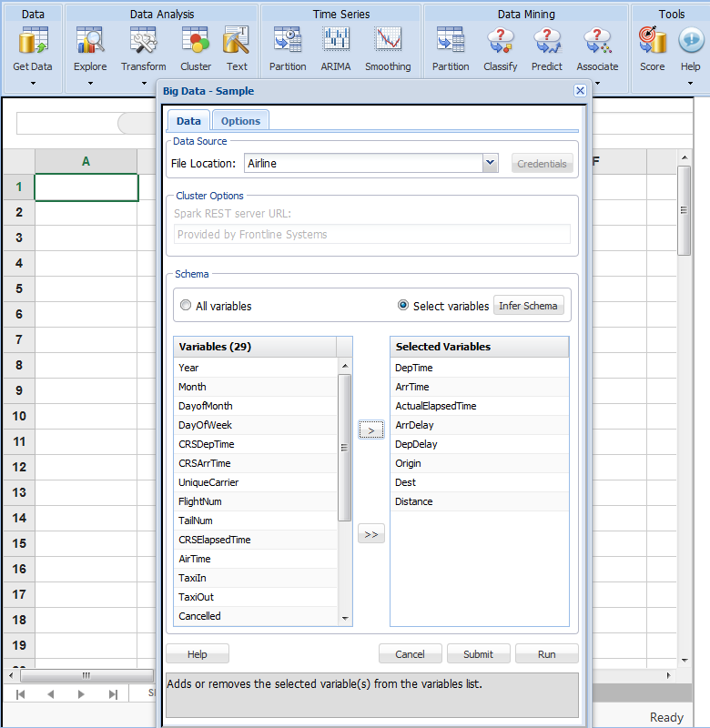This screenshot has width=710, height=728.
Task: Open the Help icon in Tools group
Action: [x=691, y=40]
